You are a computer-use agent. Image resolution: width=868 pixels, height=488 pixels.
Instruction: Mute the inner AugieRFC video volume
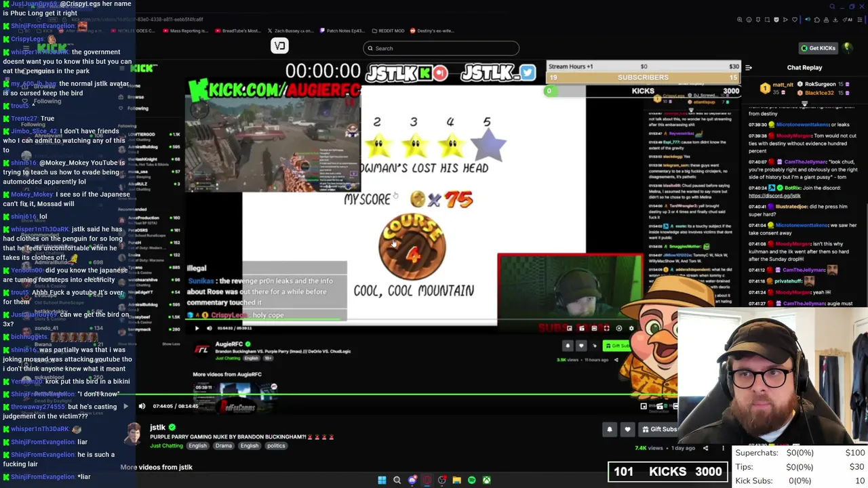point(210,328)
